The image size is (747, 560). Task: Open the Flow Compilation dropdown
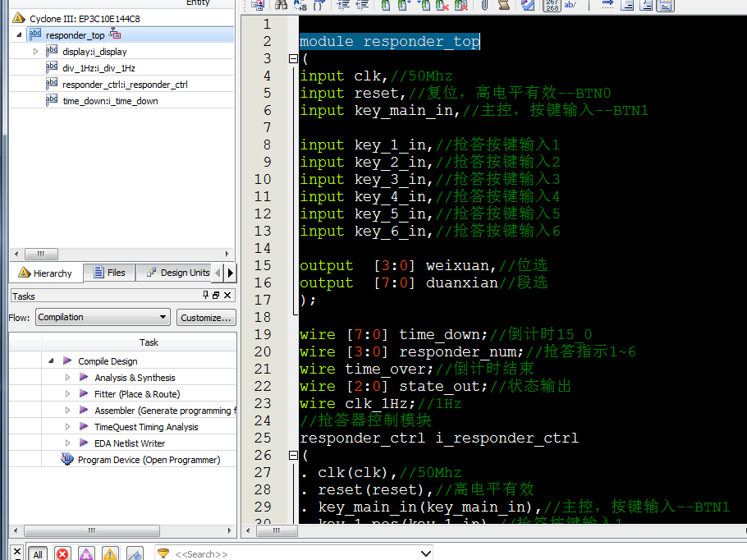[102, 318]
